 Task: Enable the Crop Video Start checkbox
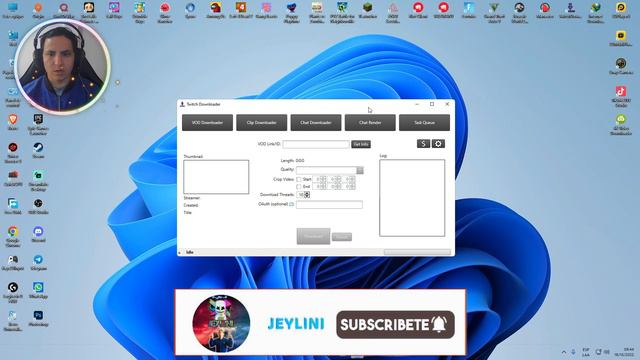[299, 179]
